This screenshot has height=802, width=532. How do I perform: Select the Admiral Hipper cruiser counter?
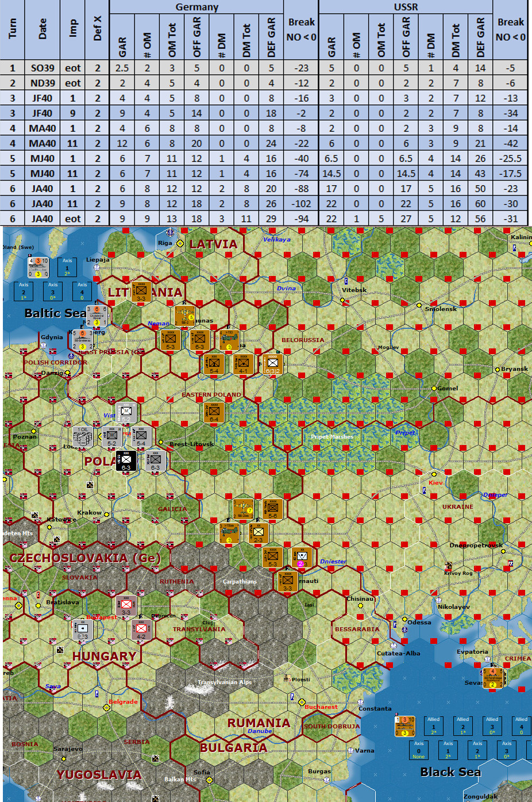point(96,316)
